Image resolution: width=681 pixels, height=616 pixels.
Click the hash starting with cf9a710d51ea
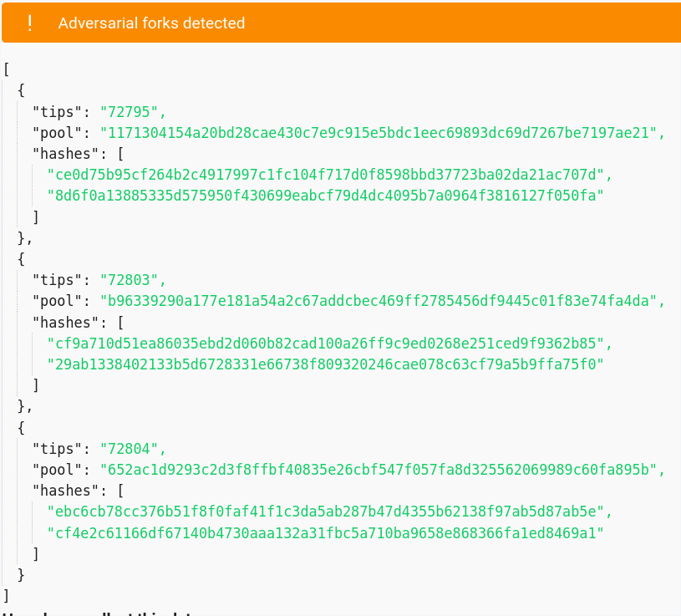click(326, 344)
